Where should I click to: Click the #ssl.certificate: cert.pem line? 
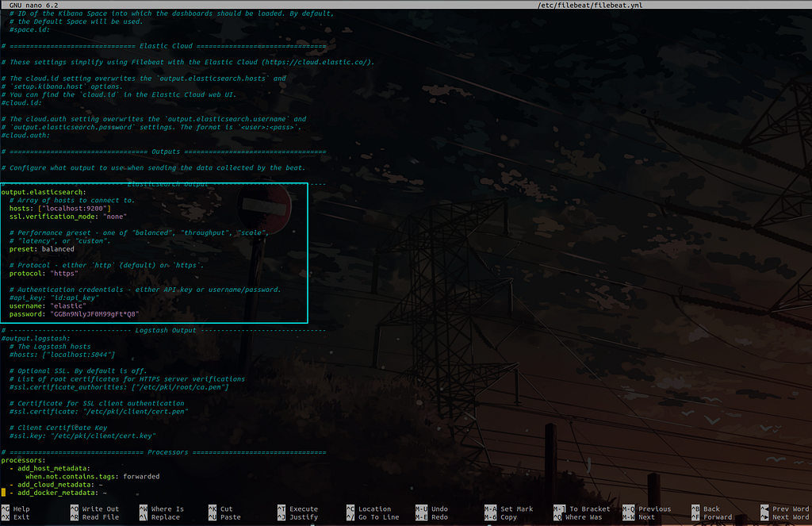click(x=98, y=412)
